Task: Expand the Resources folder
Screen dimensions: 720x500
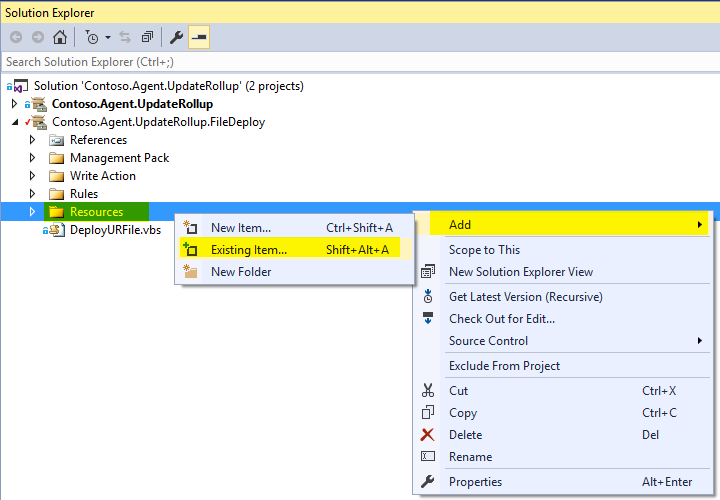Action: [x=32, y=212]
